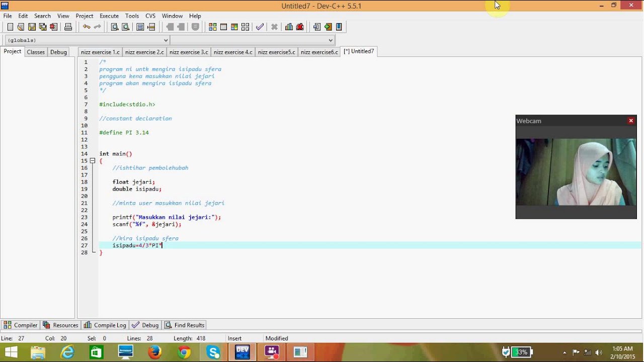
Task: Click the Syntax Check checkmark icon
Action: tap(260, 27)
